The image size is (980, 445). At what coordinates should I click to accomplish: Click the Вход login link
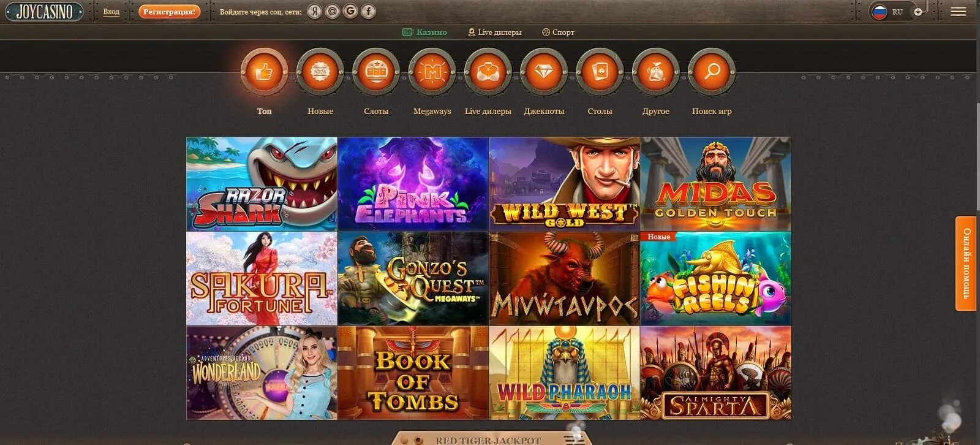click(x=111, y=12)
